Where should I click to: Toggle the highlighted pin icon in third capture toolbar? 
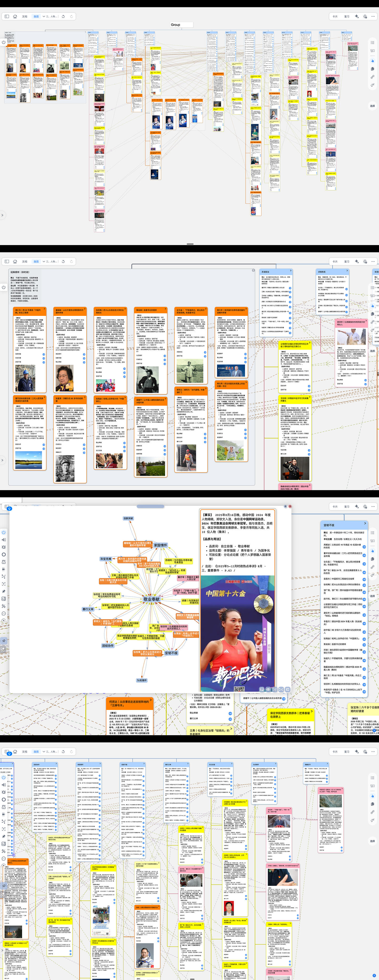tap(4, 641)
